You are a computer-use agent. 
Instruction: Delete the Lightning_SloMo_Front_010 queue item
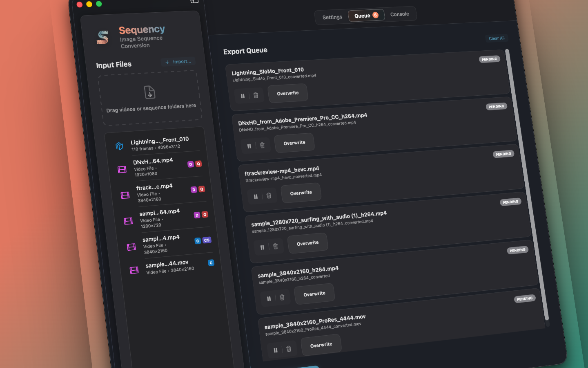tap(256, 95)
